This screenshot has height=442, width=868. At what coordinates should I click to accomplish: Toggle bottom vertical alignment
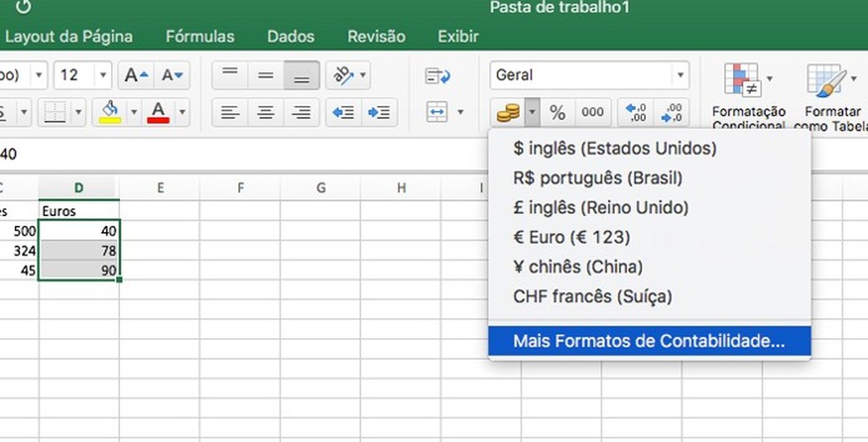[302, 76]
